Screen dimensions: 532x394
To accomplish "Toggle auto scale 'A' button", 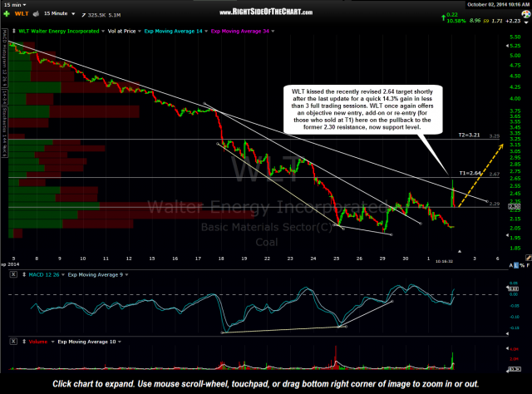I will pyautogui.click(x=511, y=265).
